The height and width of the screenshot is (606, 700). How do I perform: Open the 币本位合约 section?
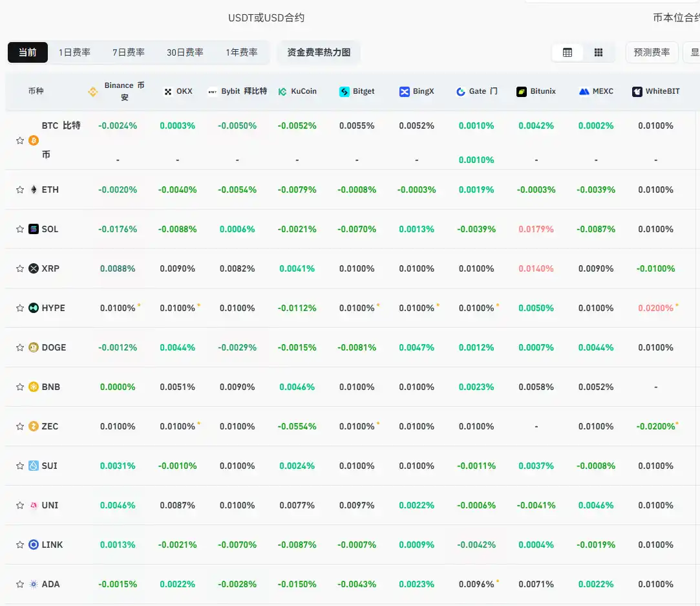pyautogui.click(x=674, y=19)
